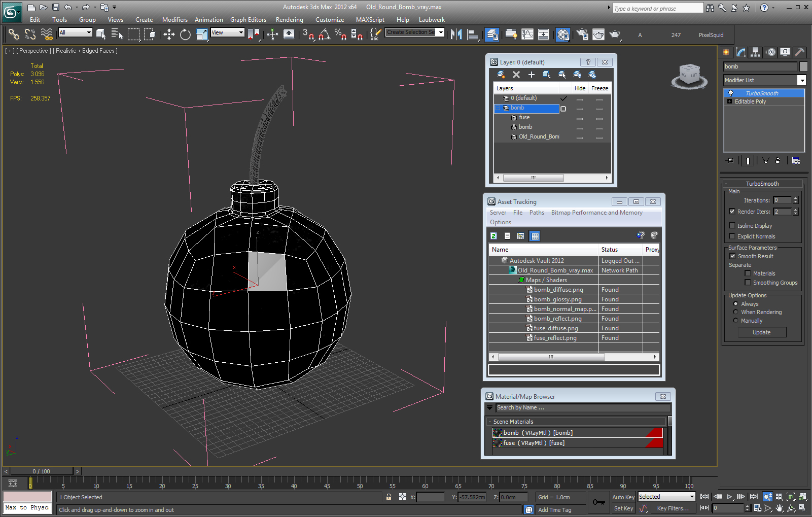This screenshot has width=812, height=517.
Task: Open the MAXScript menu
Action: (370, 20)
